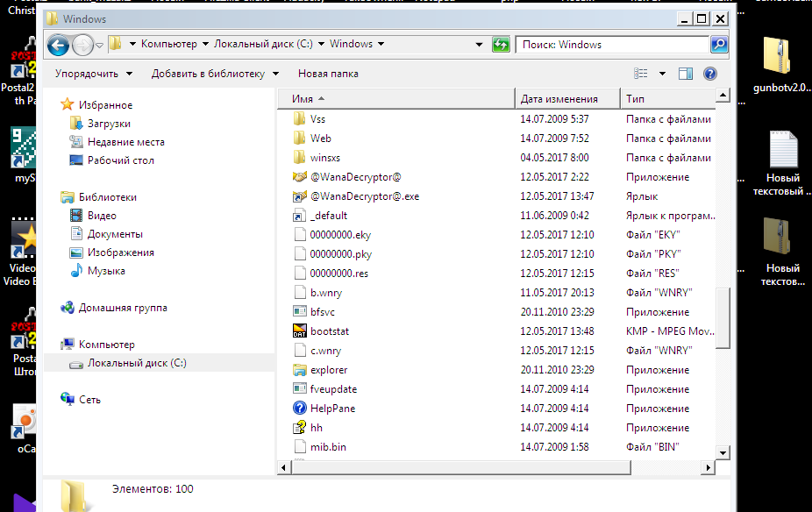
Task: Click the Компьютер node in navigation pane
Action: pyautogui.click(x=107, y=345)
